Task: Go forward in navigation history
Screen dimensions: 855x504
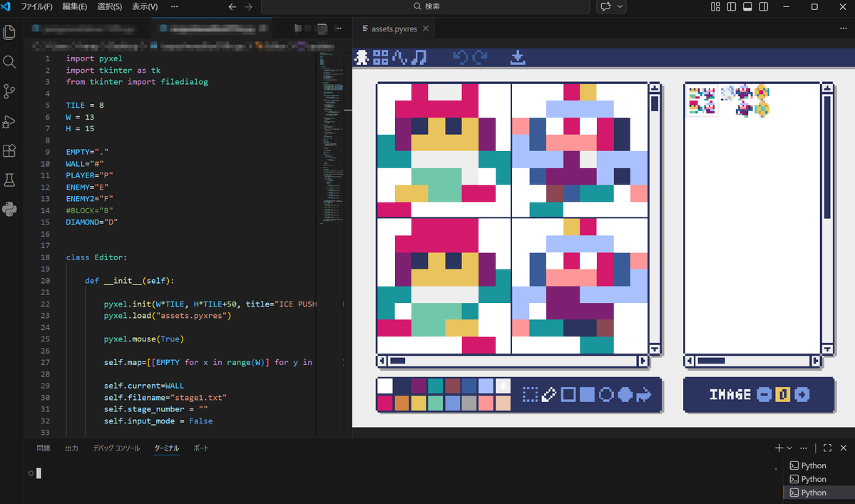Action: [x=249, y=6]
